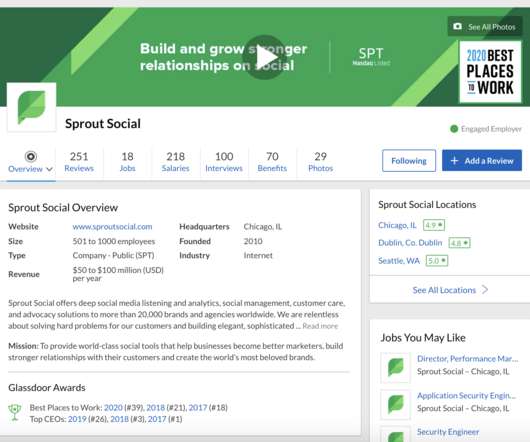
Task: Click the 'Glassdoor Awards' heading
Action: (47, 388)
